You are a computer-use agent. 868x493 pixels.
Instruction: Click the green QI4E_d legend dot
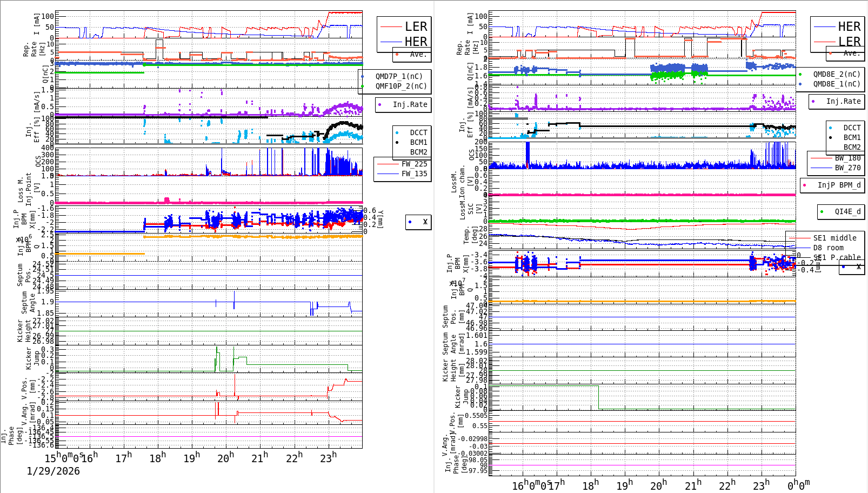(x=821, y=211)
